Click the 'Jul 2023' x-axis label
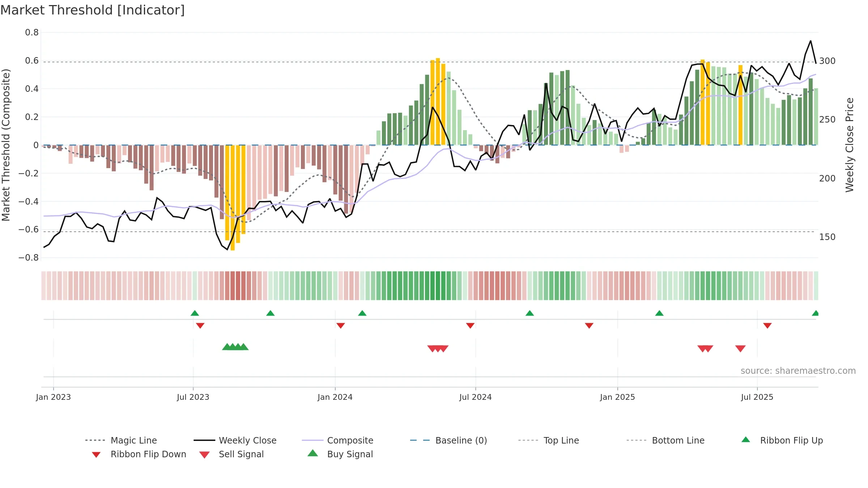This screenshot has height=488, width=868. pyautogui.click(x=193, y=397)
